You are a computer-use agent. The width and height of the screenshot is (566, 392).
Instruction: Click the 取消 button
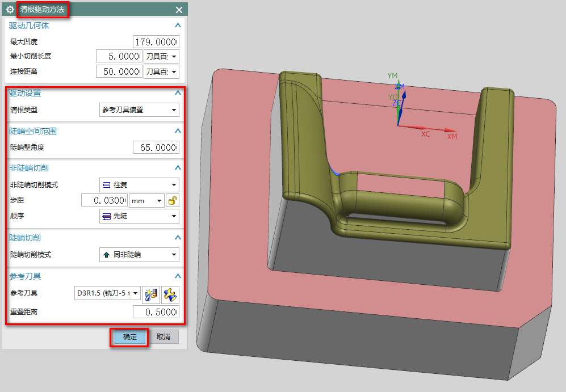pos(163,337)
